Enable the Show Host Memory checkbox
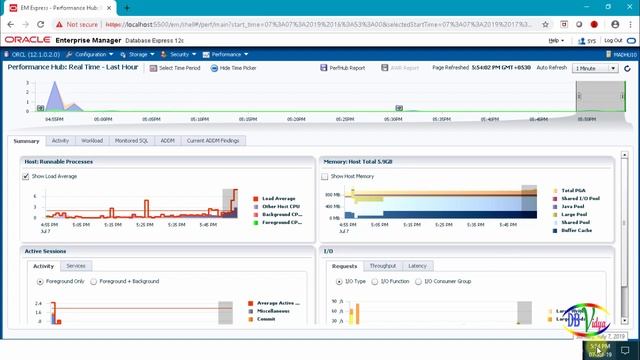Image resolution: width=640 pixels, height=360 pixels. click(324, 176)
